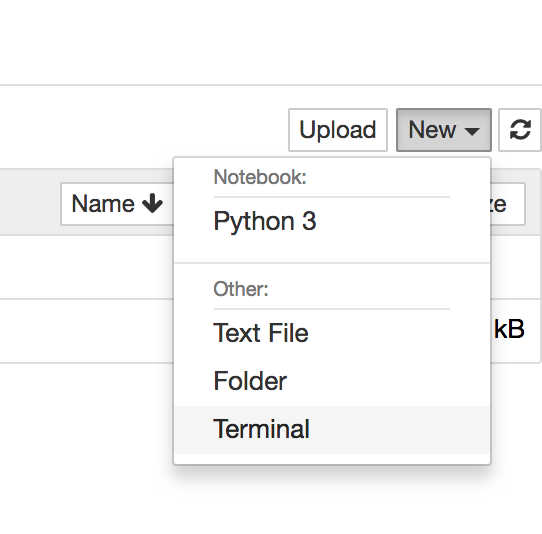Select the second file row containing kB

coord(86,331)
